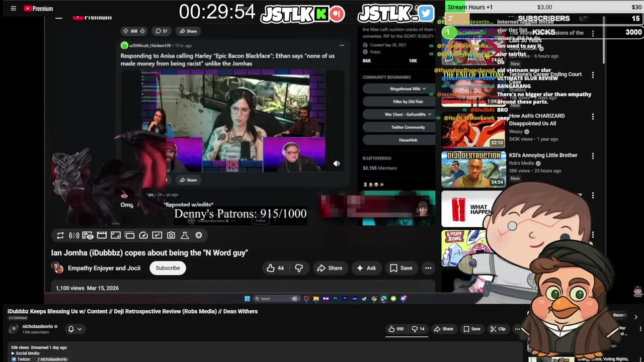Toggle Save on the iDubbbz cope video

click(401, 268)
